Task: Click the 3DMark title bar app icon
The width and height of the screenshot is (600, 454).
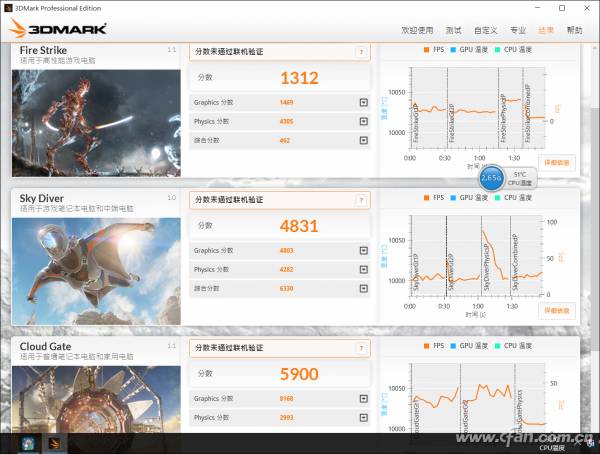Action: (x=8, y=8)
